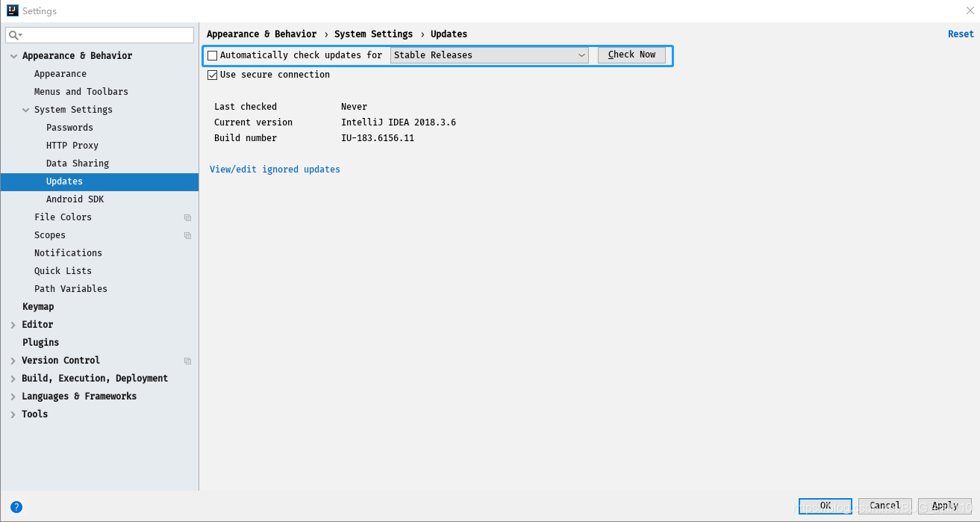
Task: Click the shared-settings icon beside Version Control
Action: point(187,360)
